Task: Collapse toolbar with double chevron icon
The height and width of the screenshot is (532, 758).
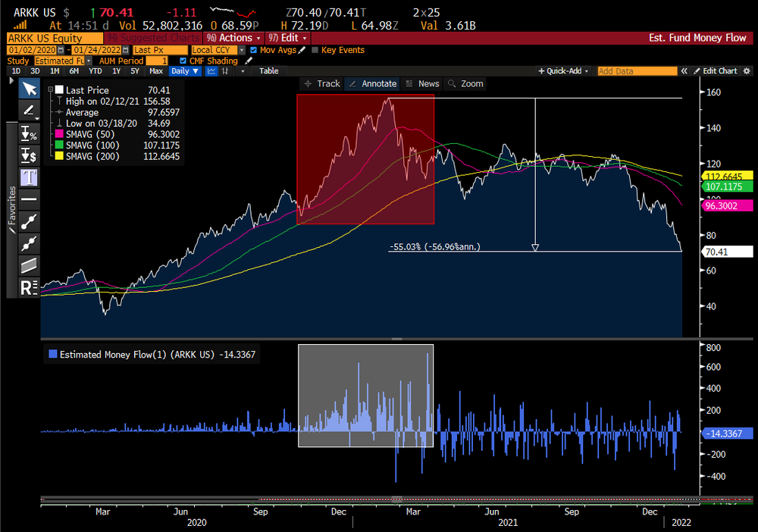Action: pos(684,71)
